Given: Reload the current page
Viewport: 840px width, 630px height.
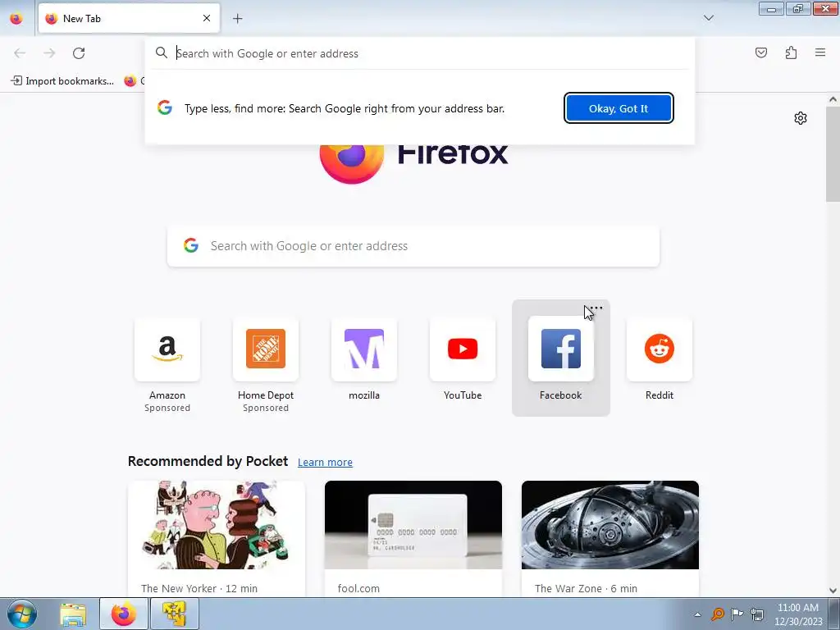Looking at the screenshot, I should point(79,52).
